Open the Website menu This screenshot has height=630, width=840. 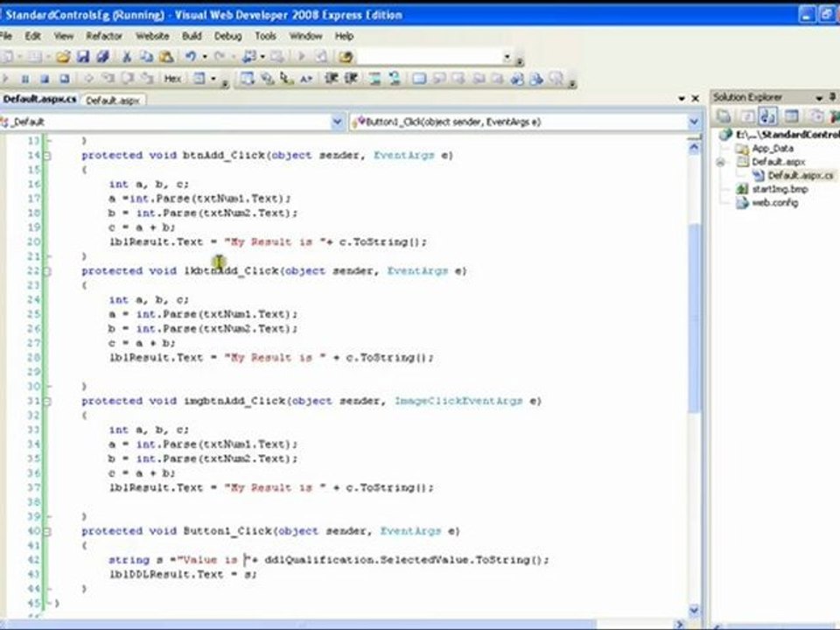152,36
